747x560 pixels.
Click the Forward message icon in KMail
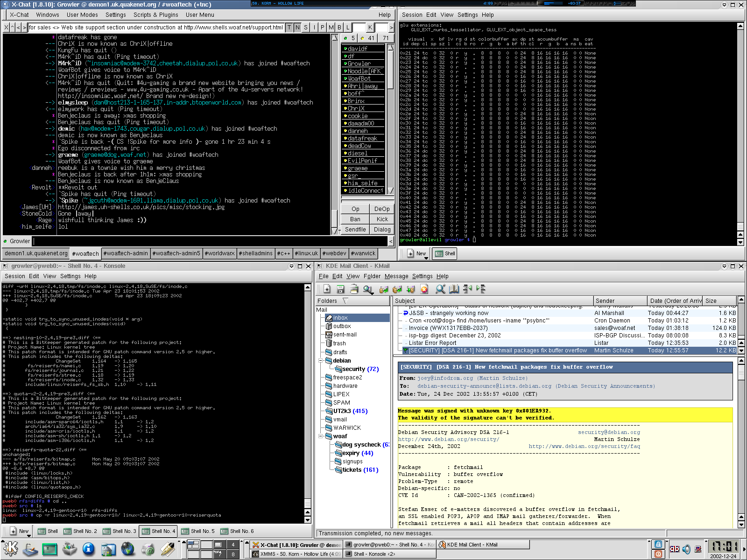click(411, 289)
